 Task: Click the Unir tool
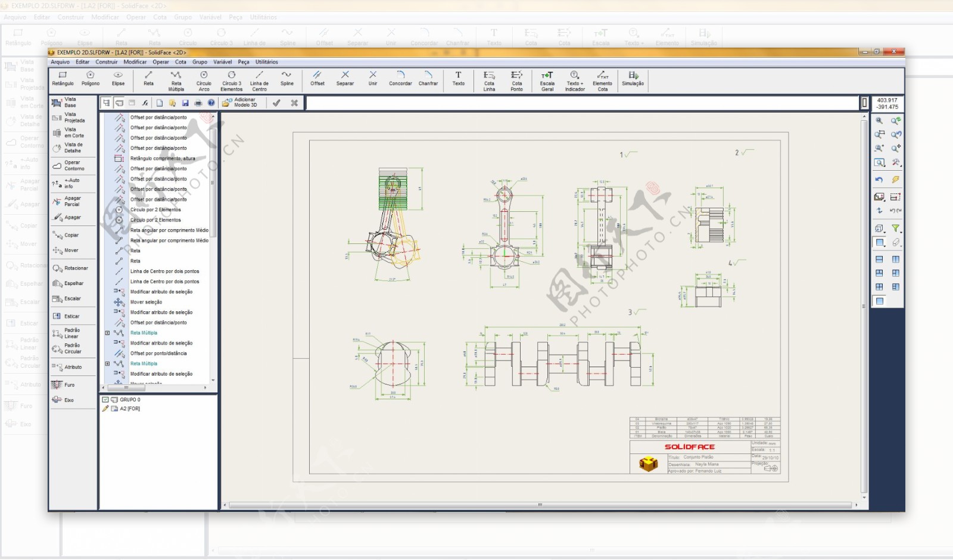[x=373, y=79]
